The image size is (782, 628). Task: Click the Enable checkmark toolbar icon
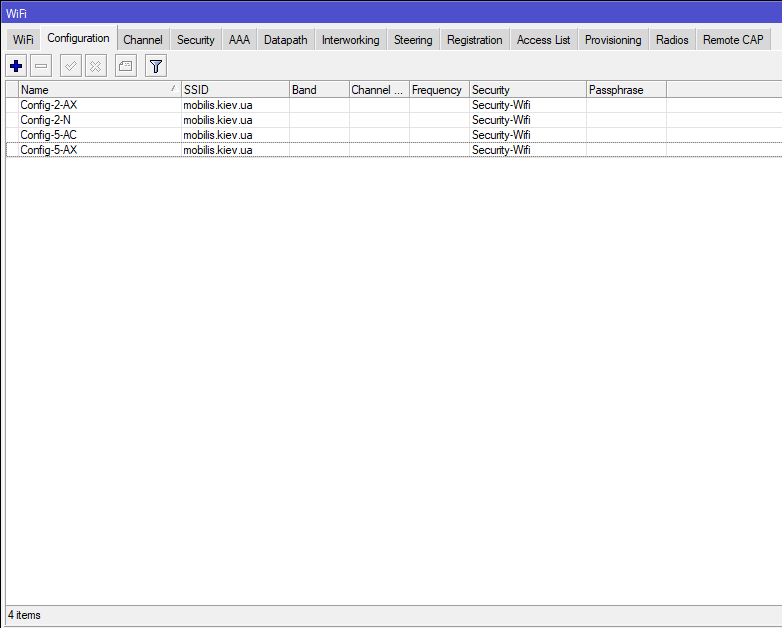(x=71, y=66)
